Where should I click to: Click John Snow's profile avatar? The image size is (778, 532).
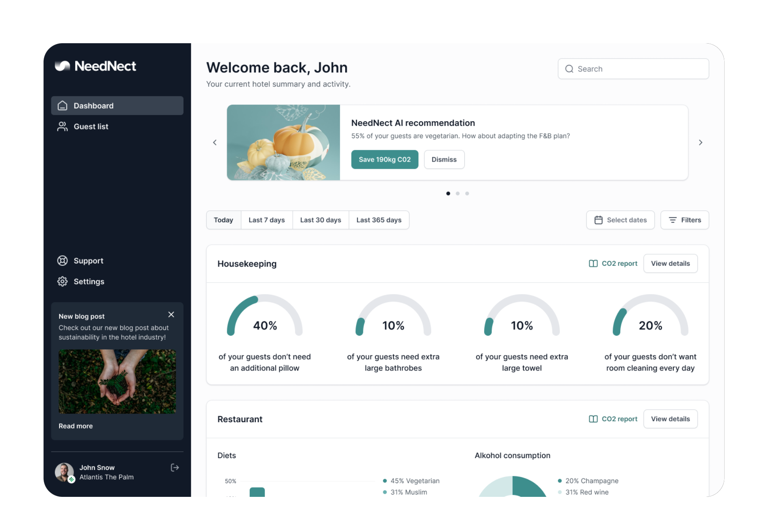pyautogui.click(x=64, y=472)
